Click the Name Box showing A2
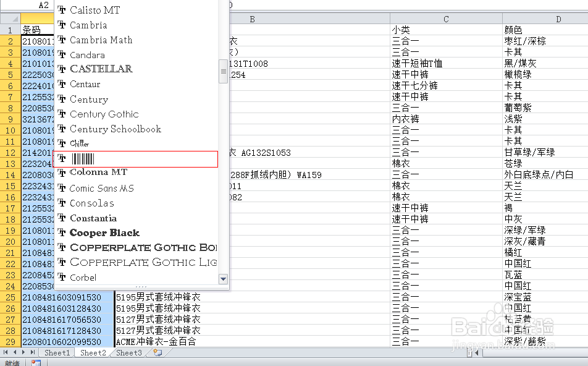This screenshot has width=588, height=366. 27,5
